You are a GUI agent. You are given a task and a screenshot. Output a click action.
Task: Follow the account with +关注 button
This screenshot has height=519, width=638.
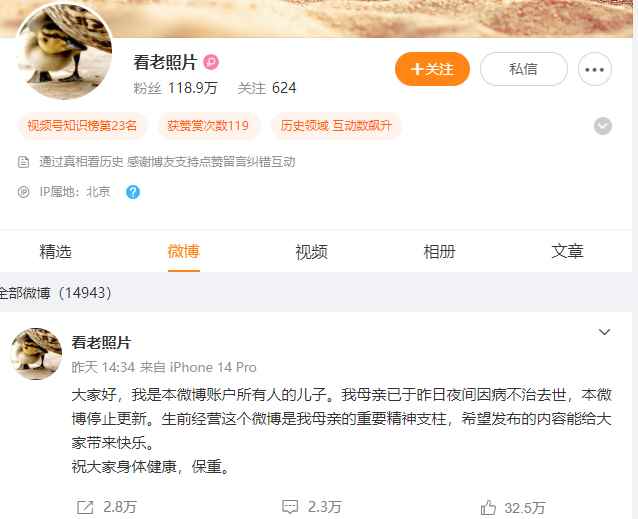click(x=433, y=69)
